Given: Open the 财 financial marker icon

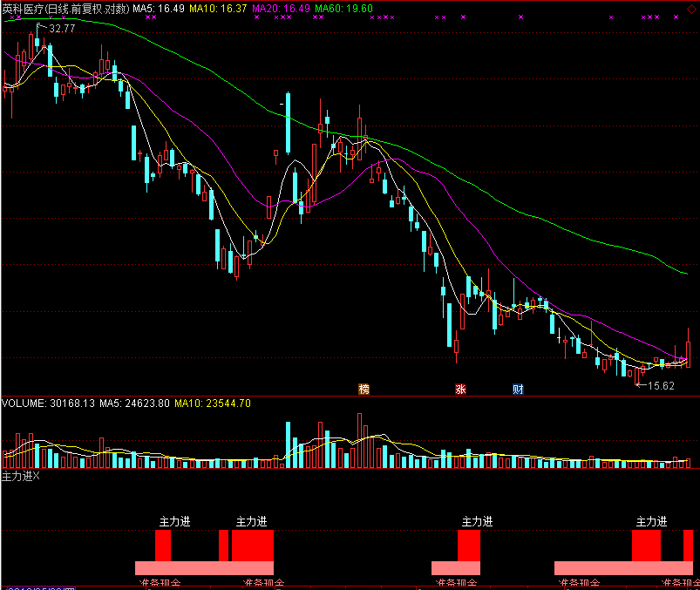Looking at the screenshot, I should pyautogui.click(x=518, y=390).
